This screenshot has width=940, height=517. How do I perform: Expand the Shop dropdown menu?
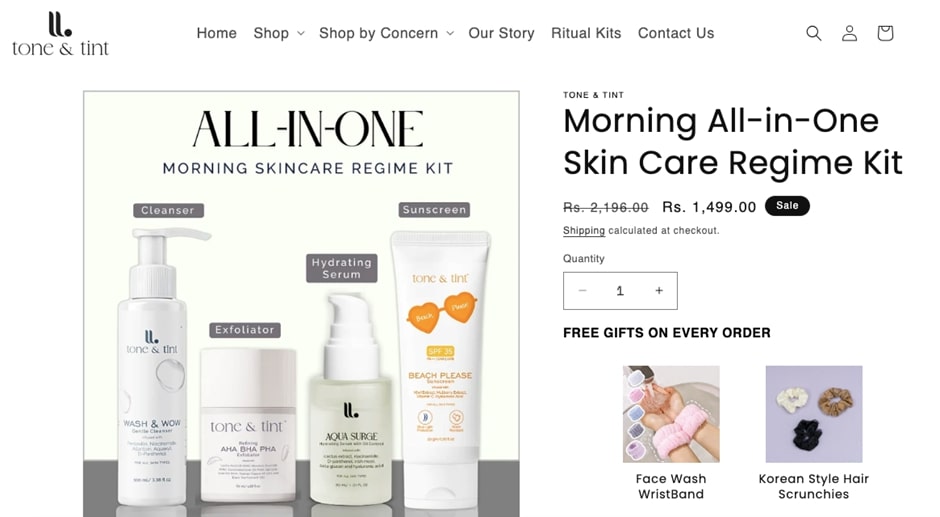click(279, 33)
